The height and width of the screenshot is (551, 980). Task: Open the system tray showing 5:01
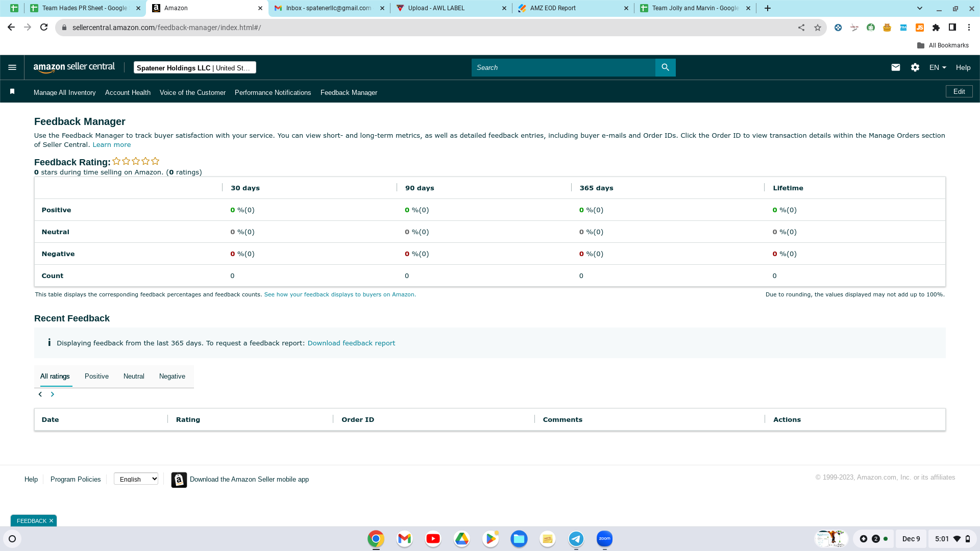click(x=952, y=539)
